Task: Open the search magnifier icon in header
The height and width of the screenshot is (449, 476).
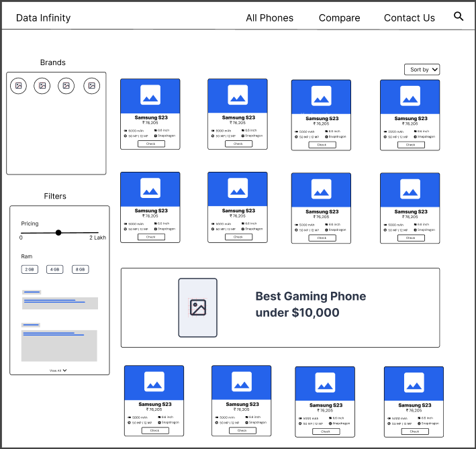Action: pos(459,16)
